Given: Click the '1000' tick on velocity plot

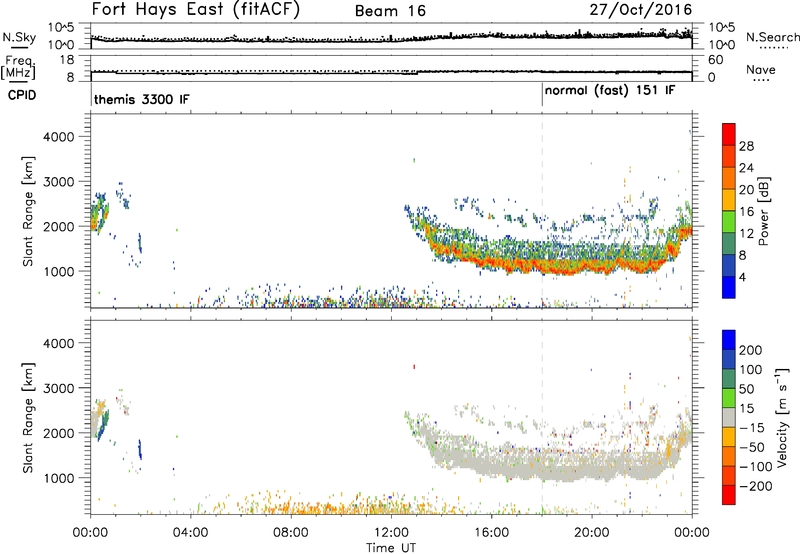Looking at the screenshot, I should coord(58,478).
